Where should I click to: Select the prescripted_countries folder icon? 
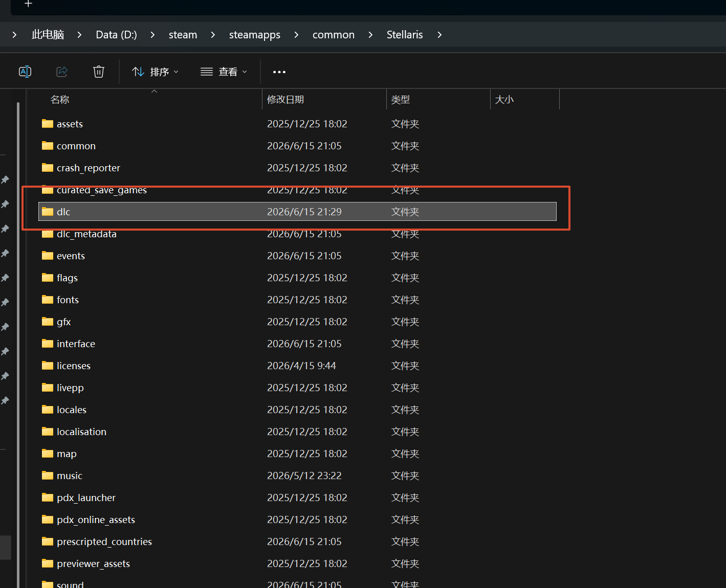pos(48,541)
